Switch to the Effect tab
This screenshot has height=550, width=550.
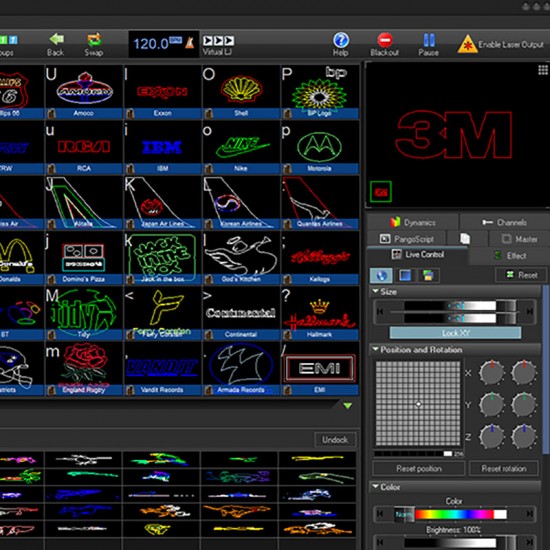click(x=510, y=255)
